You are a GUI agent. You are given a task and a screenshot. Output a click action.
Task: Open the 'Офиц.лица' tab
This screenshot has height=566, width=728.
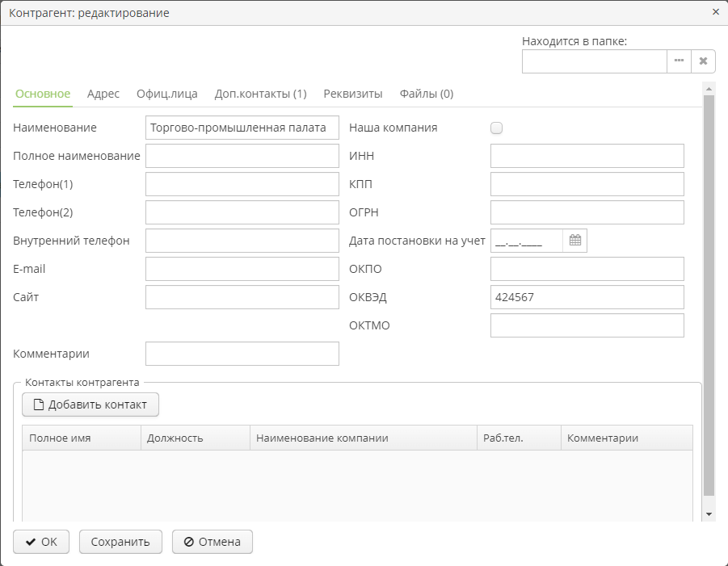coord(167,94)
